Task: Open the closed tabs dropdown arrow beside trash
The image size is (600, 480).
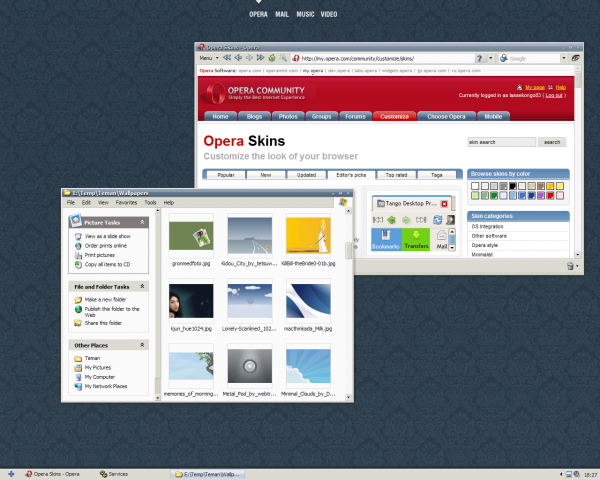Action: (x=577, y=266)
